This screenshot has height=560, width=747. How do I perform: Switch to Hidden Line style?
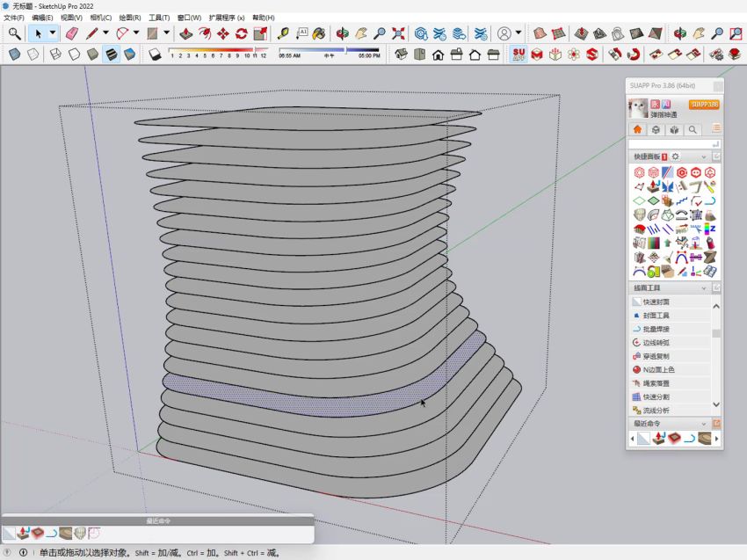point(74,55)
